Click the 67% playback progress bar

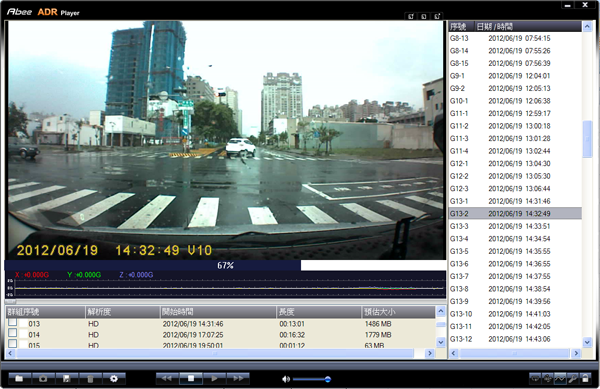click(225, 265)
